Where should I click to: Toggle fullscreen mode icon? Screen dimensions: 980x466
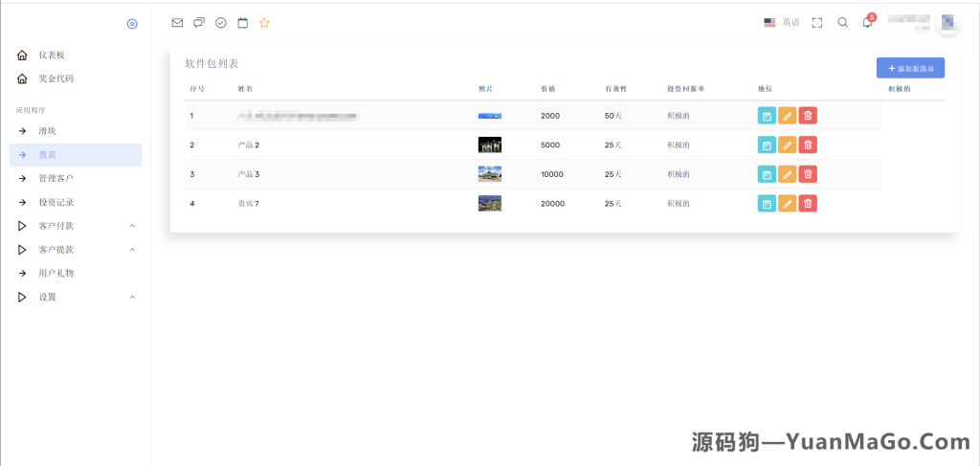pyautogui.click(x=817, y=23)
